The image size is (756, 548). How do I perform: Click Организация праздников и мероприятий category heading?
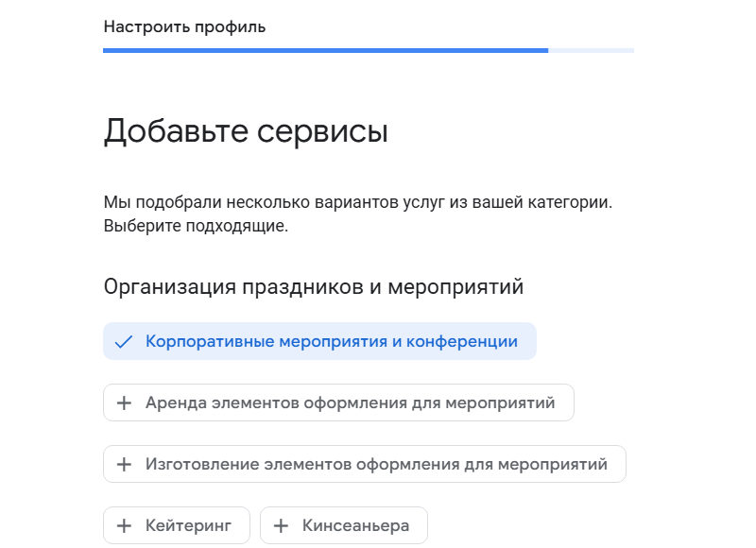(x=314, y=287)
